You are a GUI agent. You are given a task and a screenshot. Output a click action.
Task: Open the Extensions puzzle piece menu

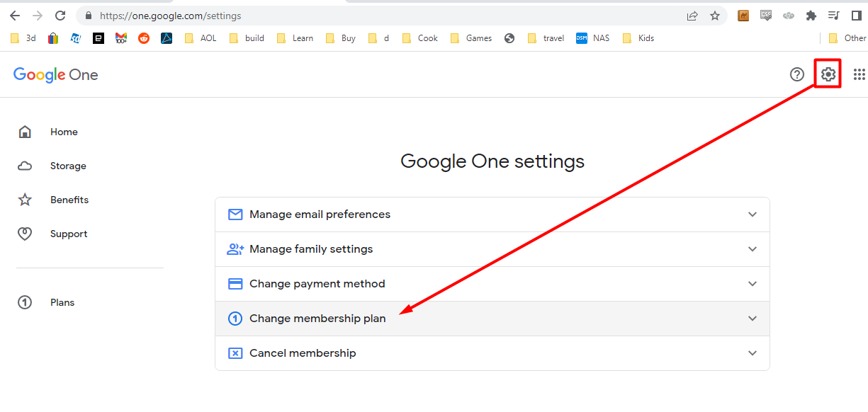pos(811,16)
